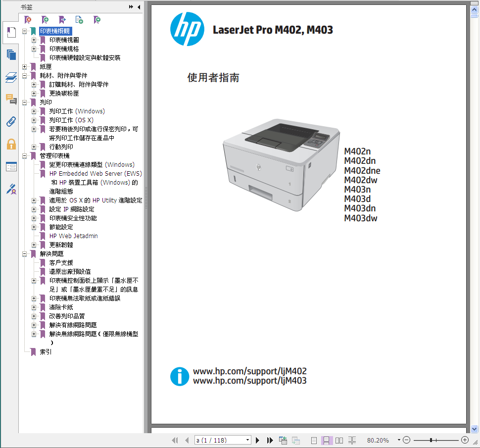The height and width of the screenshot is (448, 480).
Task: Select continuous page layout
Action: click(326, 441)
